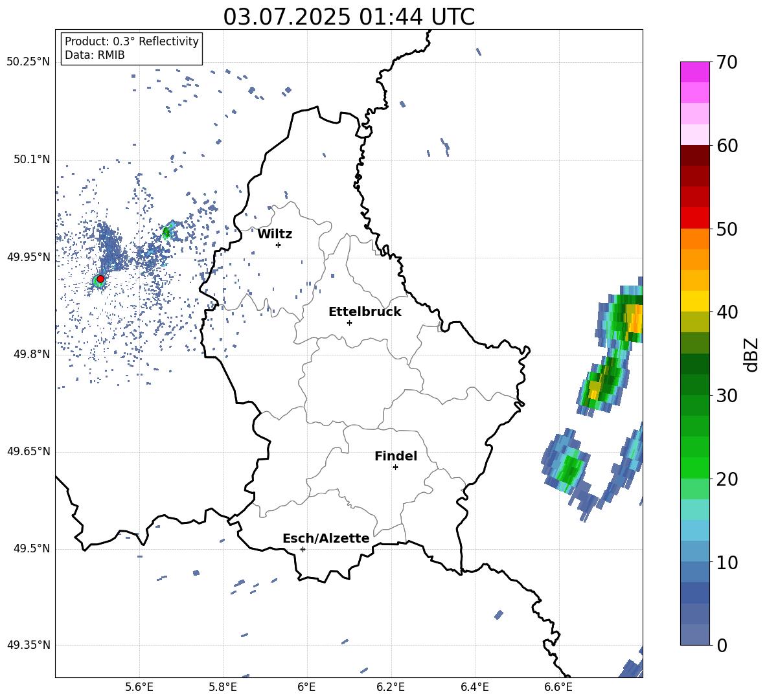
Task: Click the colorbar tick label 70
Action: [x=726, y=62]
